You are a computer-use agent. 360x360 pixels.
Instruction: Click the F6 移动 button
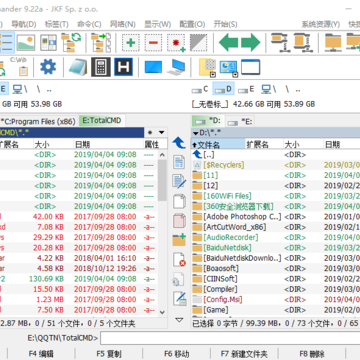click(x=177, y=354)
